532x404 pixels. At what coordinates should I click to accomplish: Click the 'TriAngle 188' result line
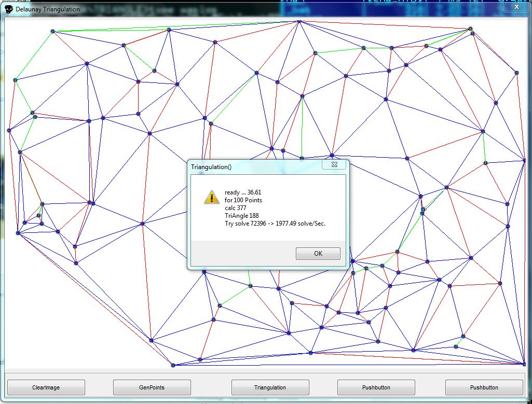[242, 216]
